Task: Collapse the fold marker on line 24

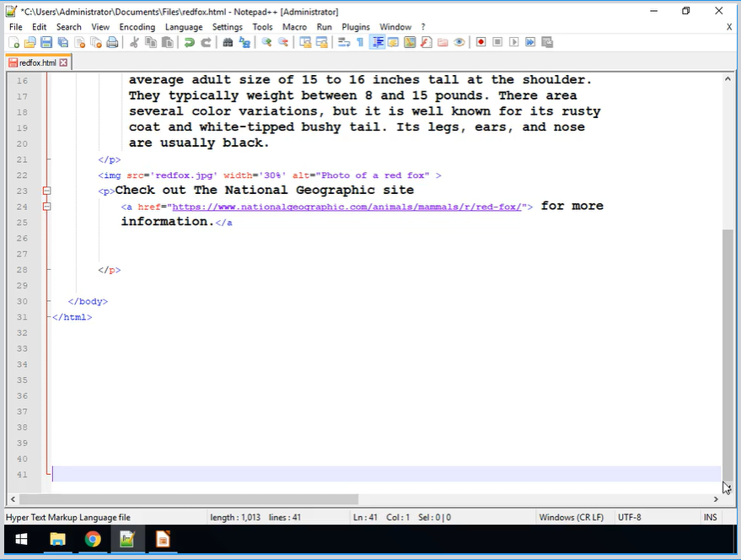Action: [46, 207]
